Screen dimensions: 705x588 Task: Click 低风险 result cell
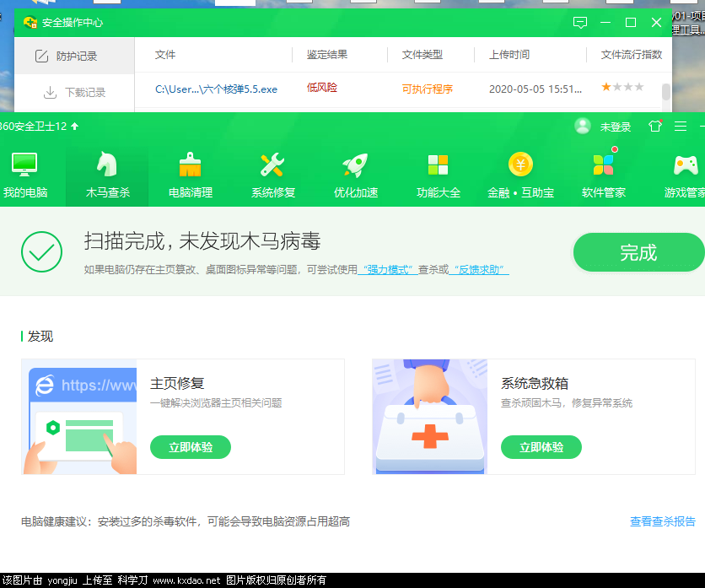point(322,87)
